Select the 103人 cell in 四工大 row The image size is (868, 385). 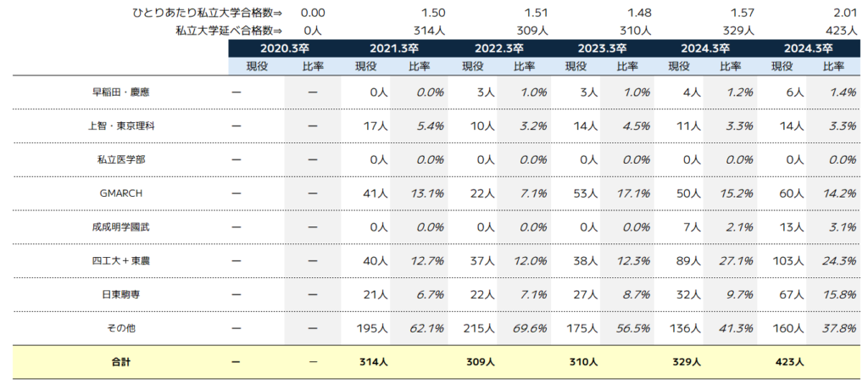point(786,261)
